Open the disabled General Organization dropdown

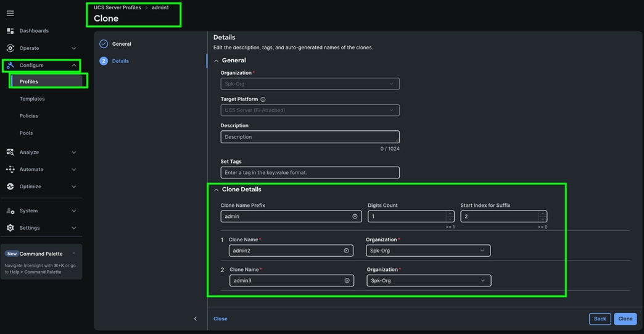310,84
